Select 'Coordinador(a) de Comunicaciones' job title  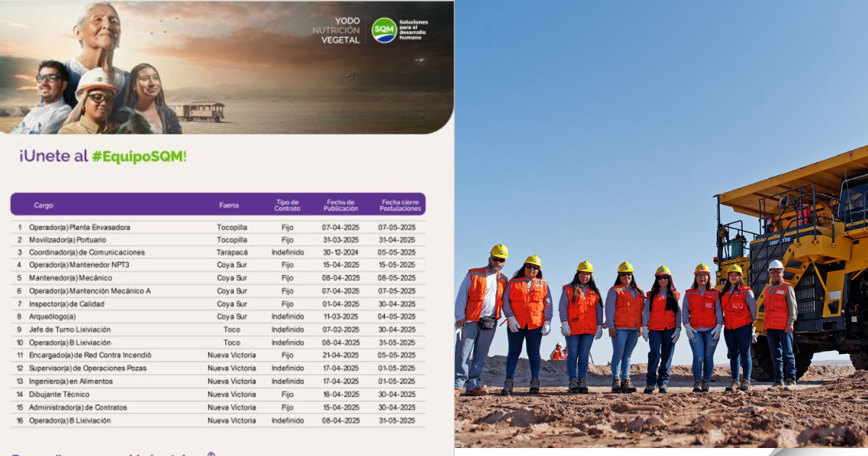pos(87,252)
